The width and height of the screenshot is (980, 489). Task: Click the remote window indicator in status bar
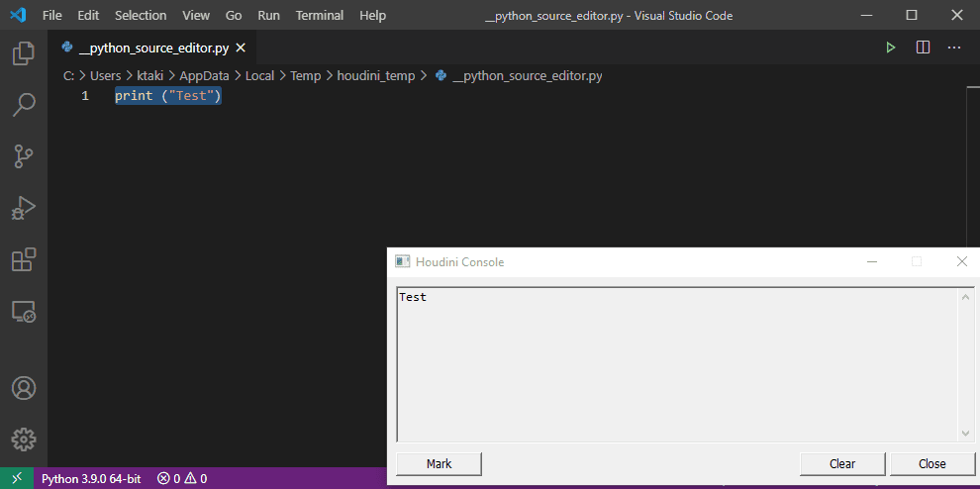17,479
